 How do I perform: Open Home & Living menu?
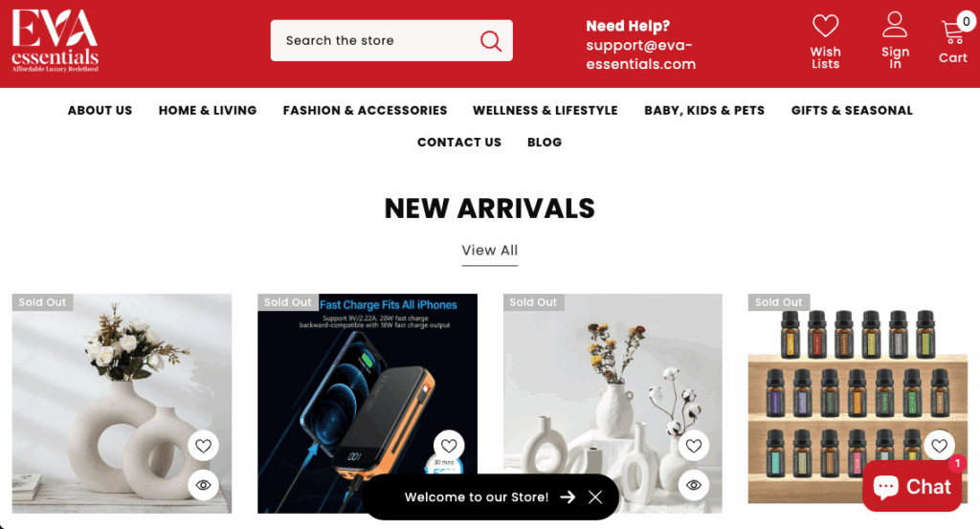pyautogui.click(x=208, y=111)
